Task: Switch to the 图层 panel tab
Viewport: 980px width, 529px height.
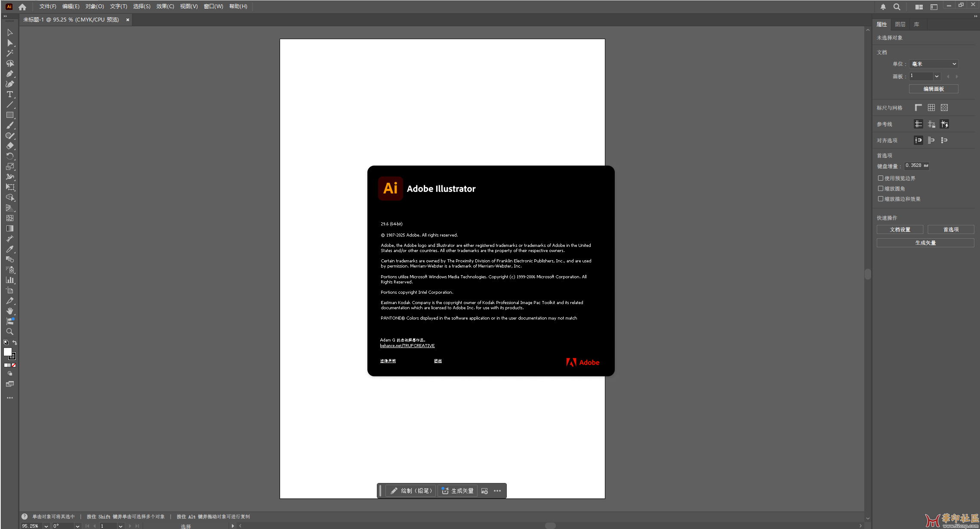Action: click(x=900, y=25)
